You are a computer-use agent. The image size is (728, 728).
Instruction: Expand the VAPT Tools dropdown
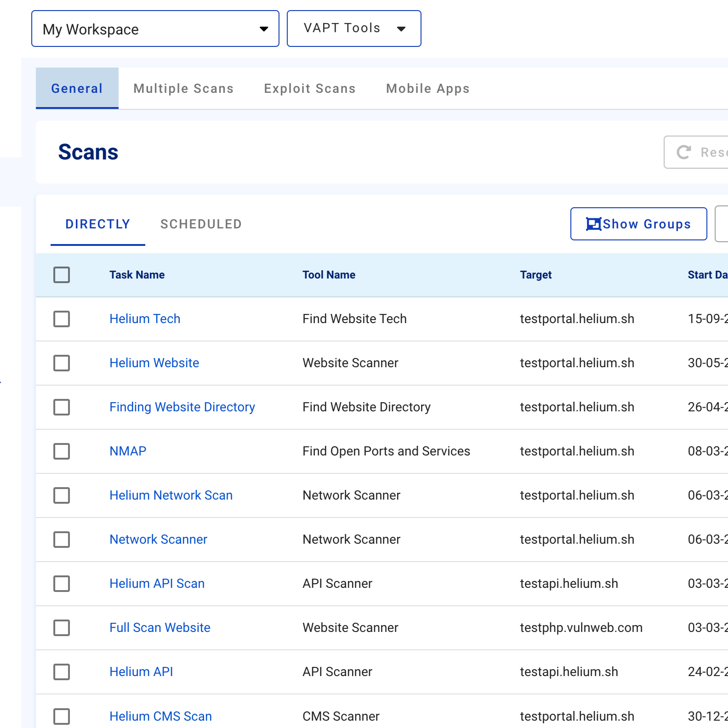(x=353, y=28)
